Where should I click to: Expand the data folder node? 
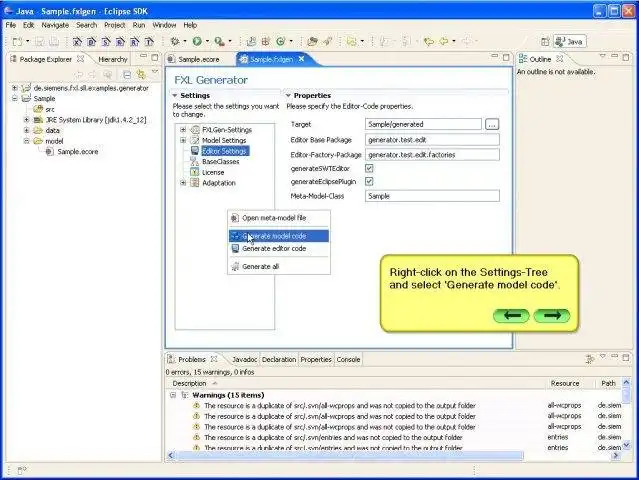point(26,130)
